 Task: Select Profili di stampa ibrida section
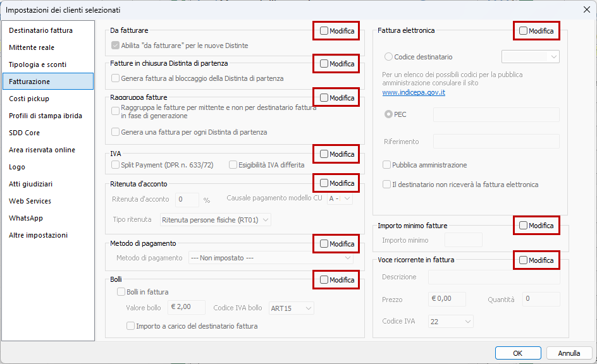[x=46, y=116]
